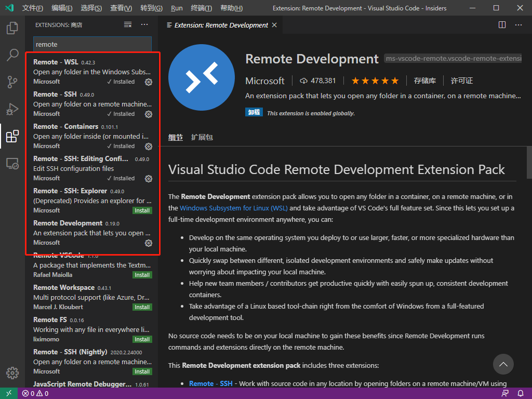Install the Remote Workspace extension
532x399 pixels.
pos(142,307)
